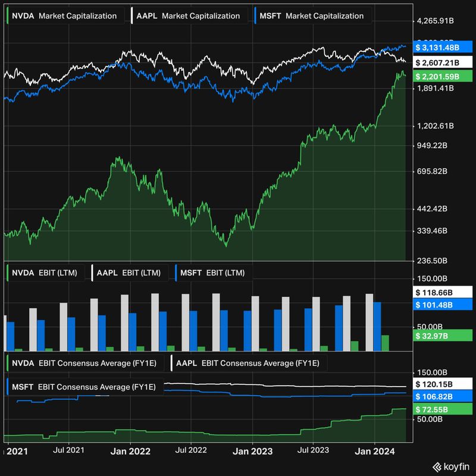Viewport: 476px width, 476px height.
Task: Click the Jan 2023 time axis label
Action: point(252,451)
